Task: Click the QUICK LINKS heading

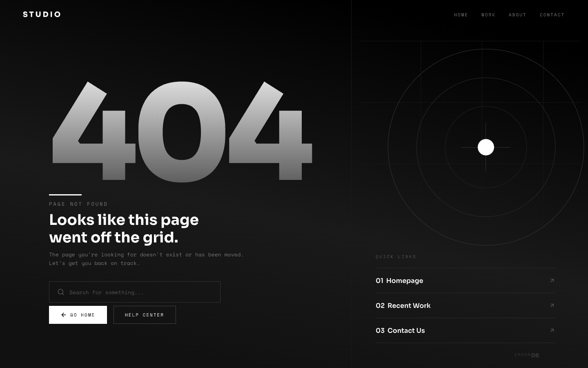Action: [396, 257]
